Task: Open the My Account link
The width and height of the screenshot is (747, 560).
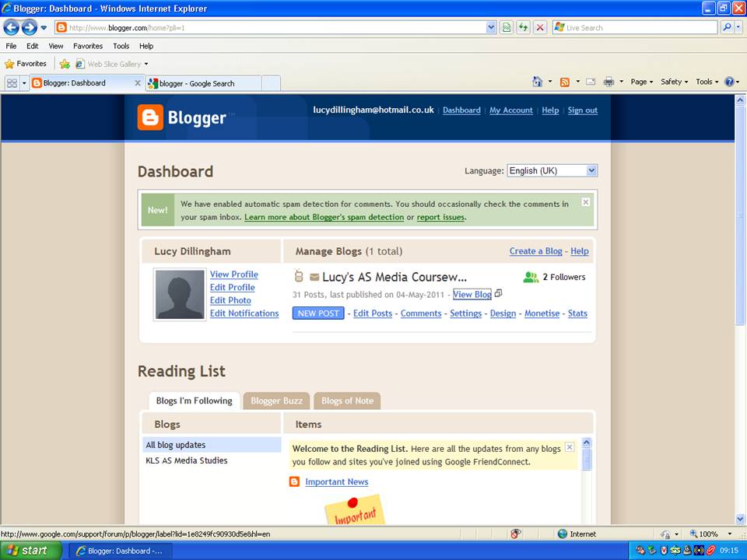Action: point(510,110)
